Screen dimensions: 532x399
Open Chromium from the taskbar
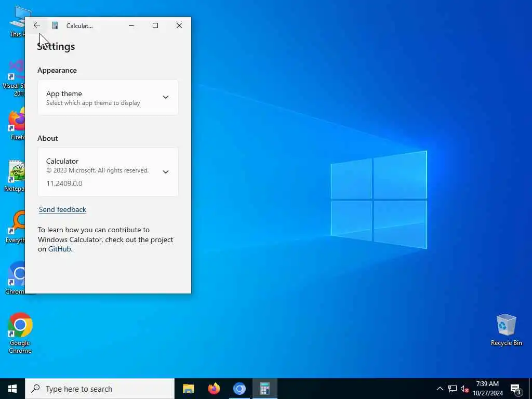239,389
